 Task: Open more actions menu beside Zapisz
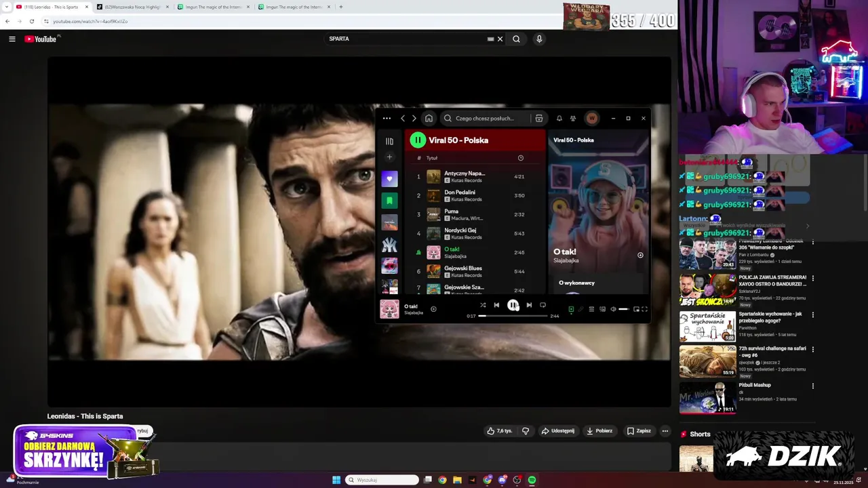tap(665, 431)
